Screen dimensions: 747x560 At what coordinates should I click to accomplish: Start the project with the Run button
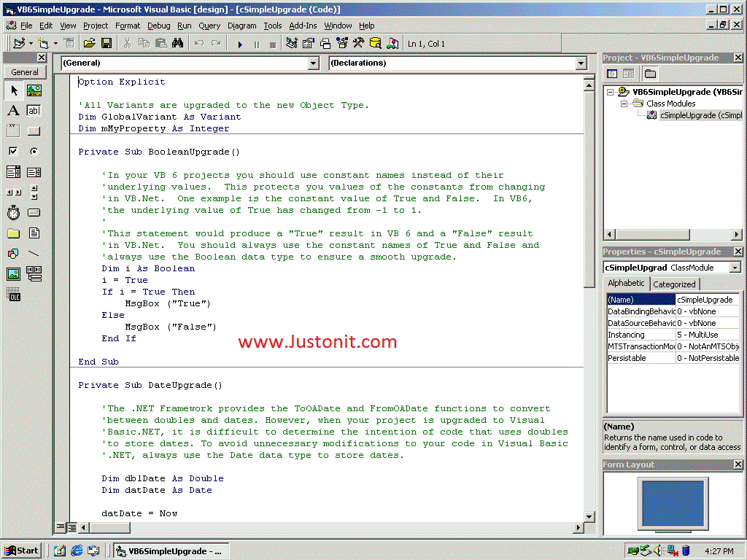[240, 44]
